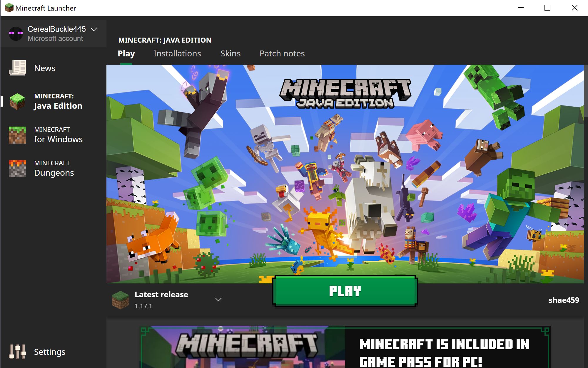Select the active Play tab
The image size is (588, 368).
point(126,53)
